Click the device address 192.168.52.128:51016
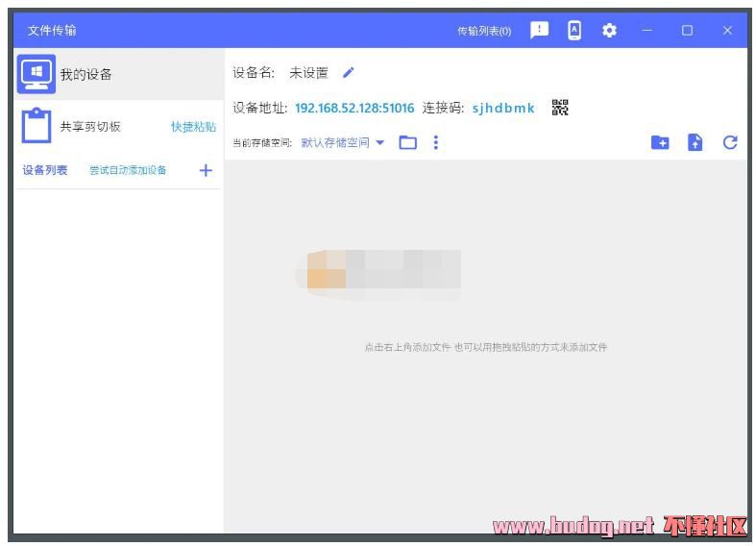 [x=354, y=108]
